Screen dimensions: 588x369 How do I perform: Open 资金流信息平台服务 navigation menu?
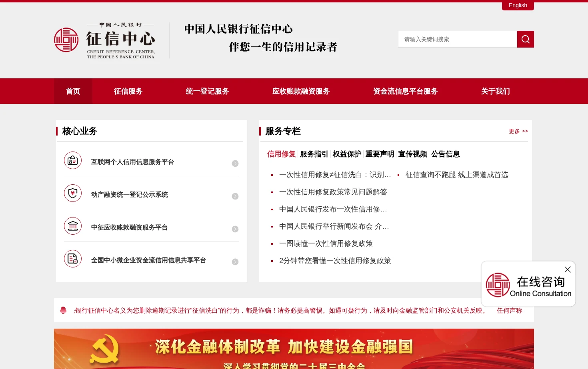click(x=406, y=91)
